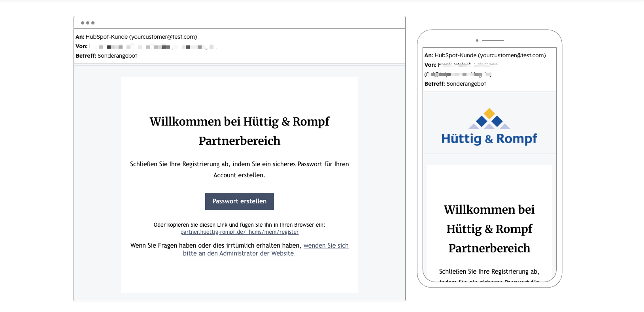The image size is (644, 312).
Task: Click the mobile heading 'Partnerbereich'
Action: tap(489, 248)
